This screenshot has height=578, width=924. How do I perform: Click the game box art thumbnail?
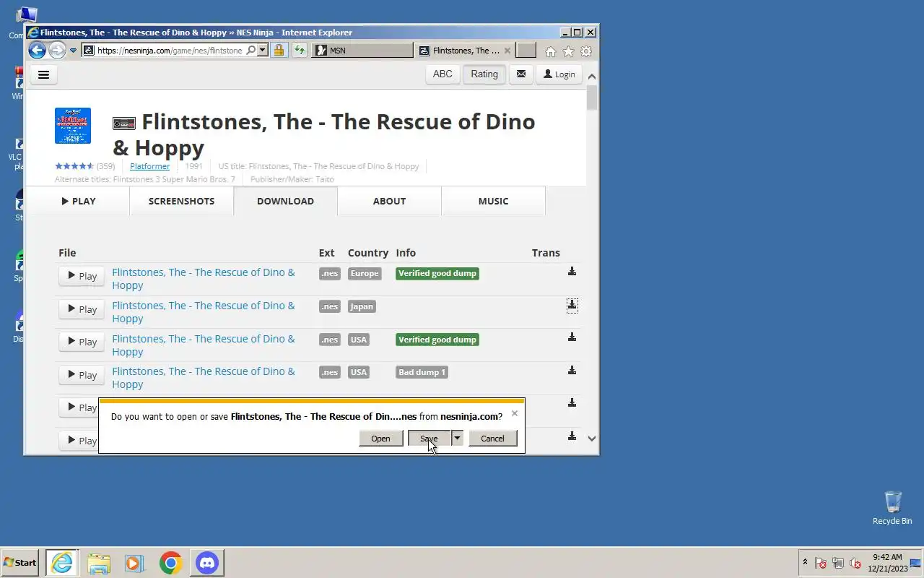point(73,126)
